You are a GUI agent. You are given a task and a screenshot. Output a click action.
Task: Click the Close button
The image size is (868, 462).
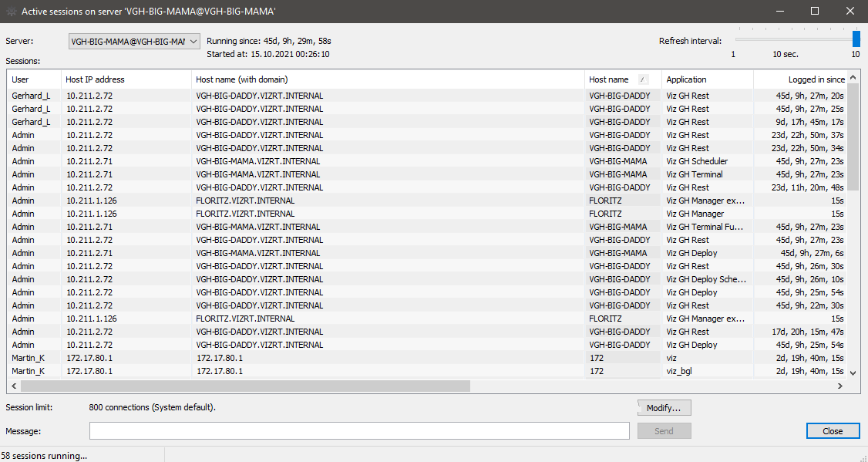pos(833,431)
